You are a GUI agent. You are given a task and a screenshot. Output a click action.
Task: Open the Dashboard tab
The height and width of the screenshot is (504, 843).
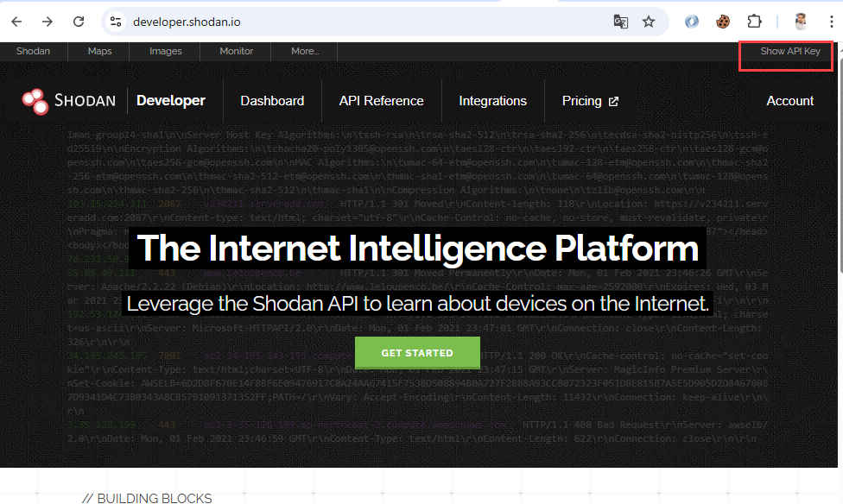point(272,101)
